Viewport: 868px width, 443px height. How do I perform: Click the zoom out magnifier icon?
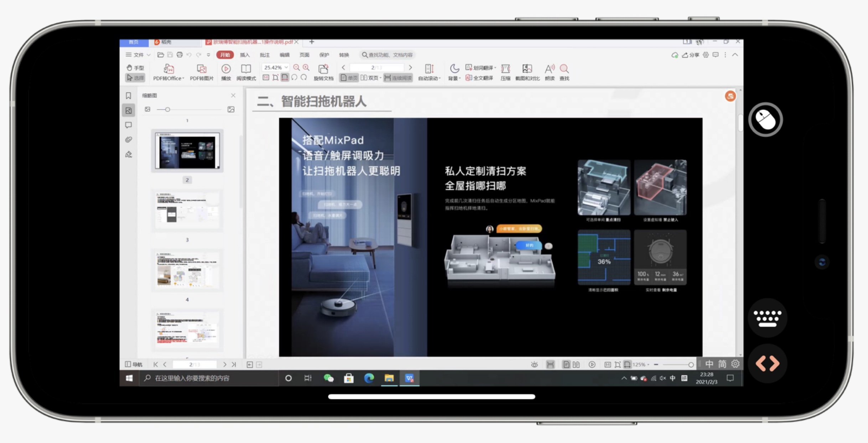[296, 67]
